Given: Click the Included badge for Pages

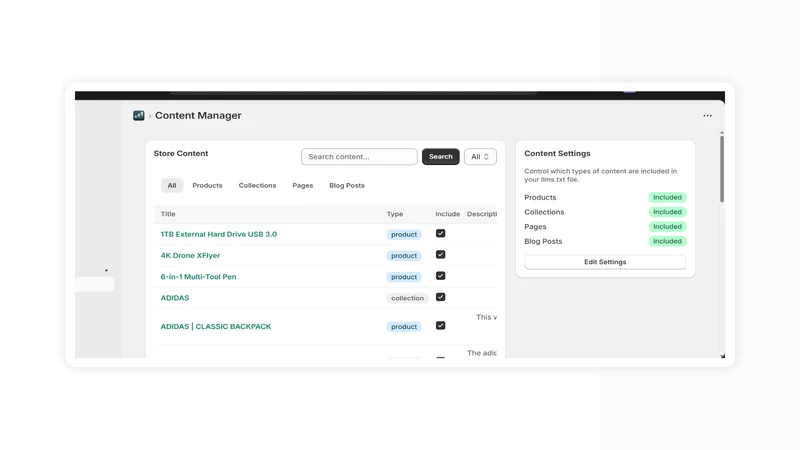Looking at the screenshot, I should [667, 227].
